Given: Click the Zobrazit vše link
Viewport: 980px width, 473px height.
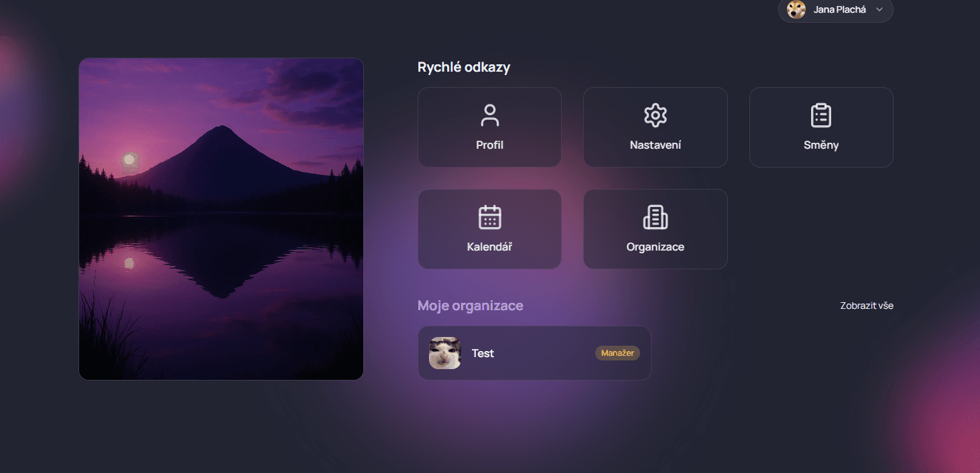Looking at the screenshot, I should click(867, 306).
